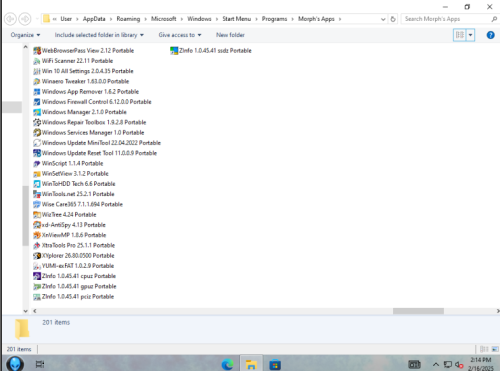Switch to large thumbnails view in status bar
This screenshot has width=500, height=371.
495,349
